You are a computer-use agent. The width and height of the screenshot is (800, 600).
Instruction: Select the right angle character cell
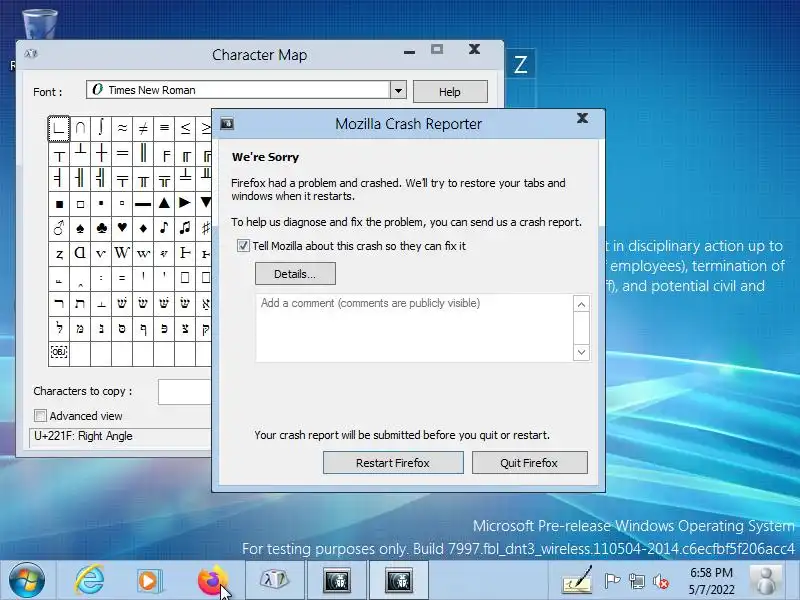(x=59, y=128)
